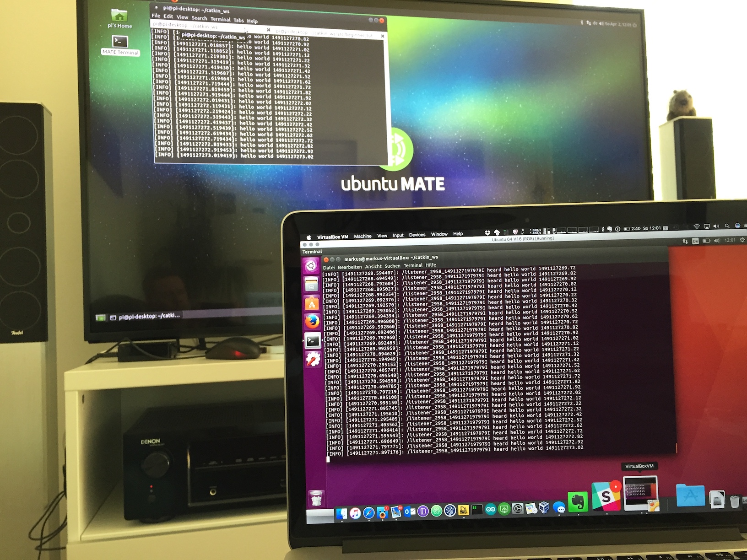The image size is (747, 560).
Task: Launch Firefox from Ubuntu launcher
Action: 313,322
